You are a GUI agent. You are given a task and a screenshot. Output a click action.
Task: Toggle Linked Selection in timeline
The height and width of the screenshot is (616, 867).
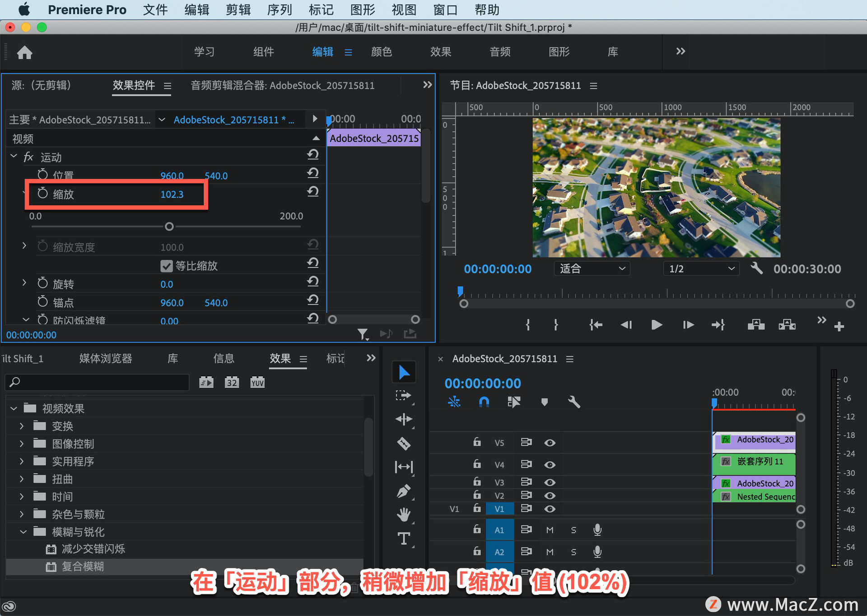pos(514,402)
